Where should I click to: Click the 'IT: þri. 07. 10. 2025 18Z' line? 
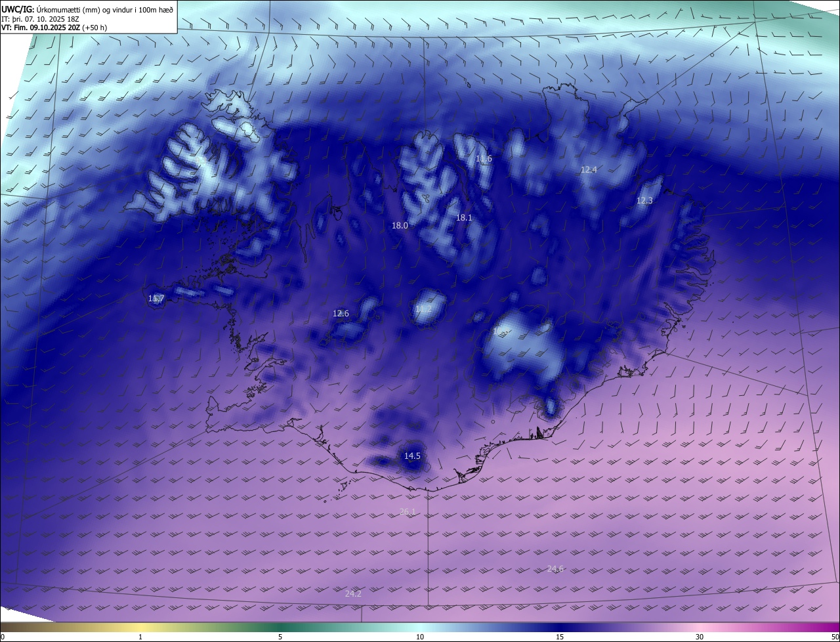tap(41, 19)
